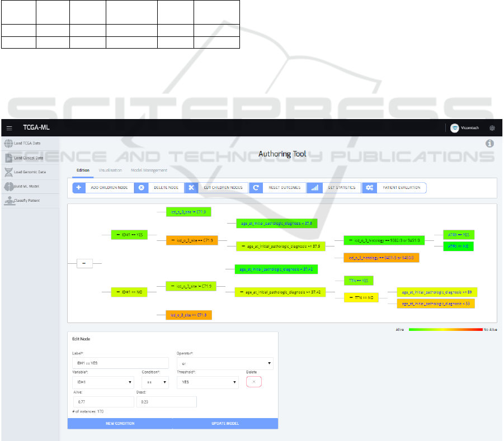
Task: Click the Build ML Model brain icon
Action: pyautogui.click(x=8, y=186)
